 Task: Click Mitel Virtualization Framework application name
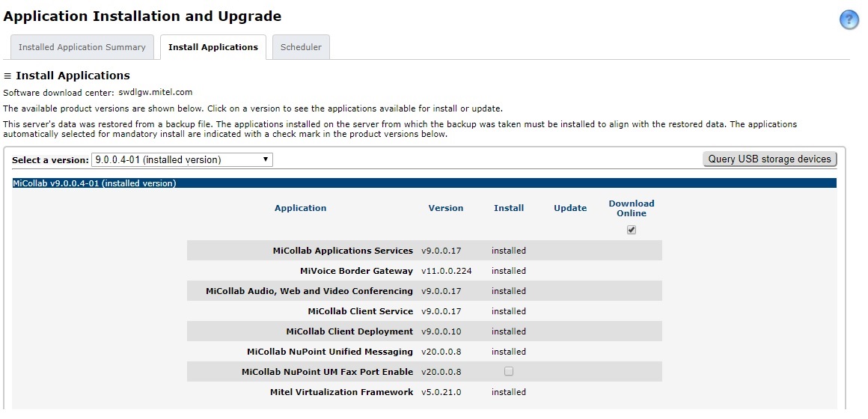pyautogui.click(x=341, y=392)
